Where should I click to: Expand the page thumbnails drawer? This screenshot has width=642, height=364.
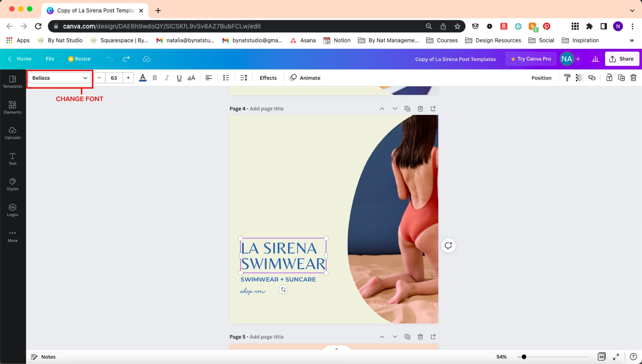pos(336,349)
